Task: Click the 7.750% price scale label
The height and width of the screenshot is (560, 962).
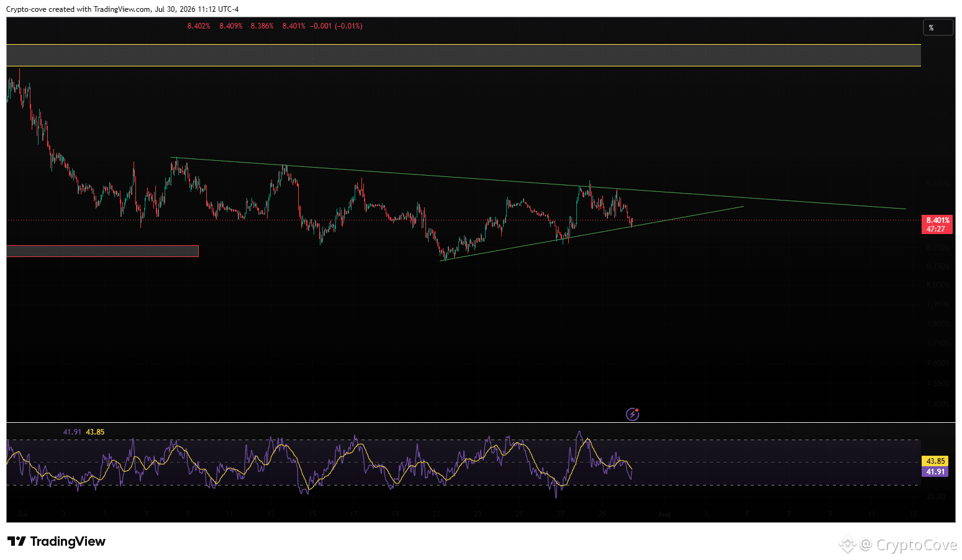Action: point(938,343)
